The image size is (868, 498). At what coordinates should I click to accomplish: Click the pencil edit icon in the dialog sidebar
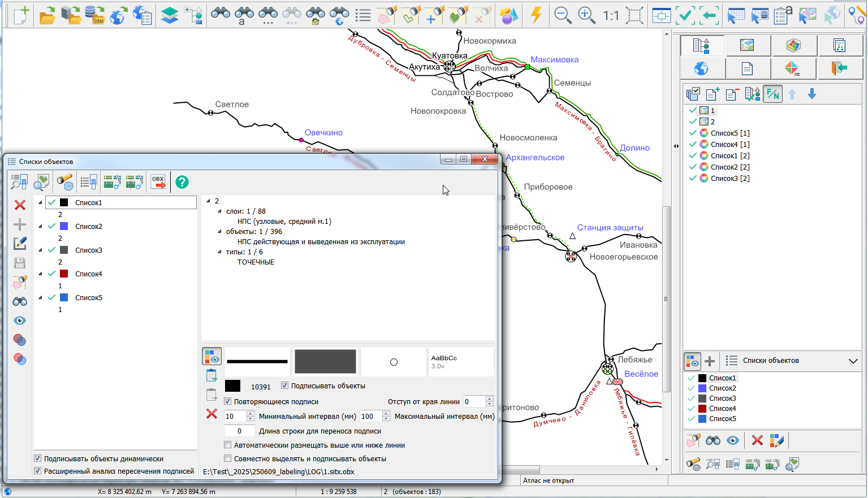tap(20, 244)
